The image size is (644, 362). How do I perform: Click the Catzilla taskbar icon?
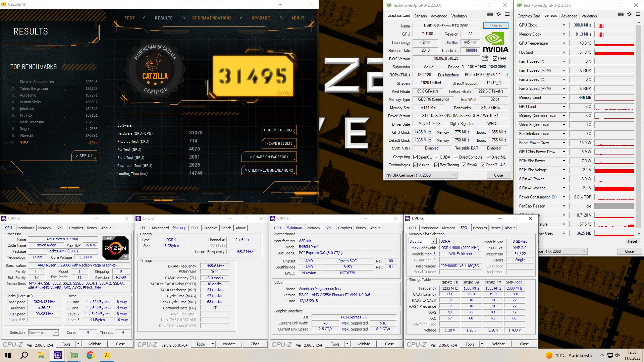coord(107,355)
